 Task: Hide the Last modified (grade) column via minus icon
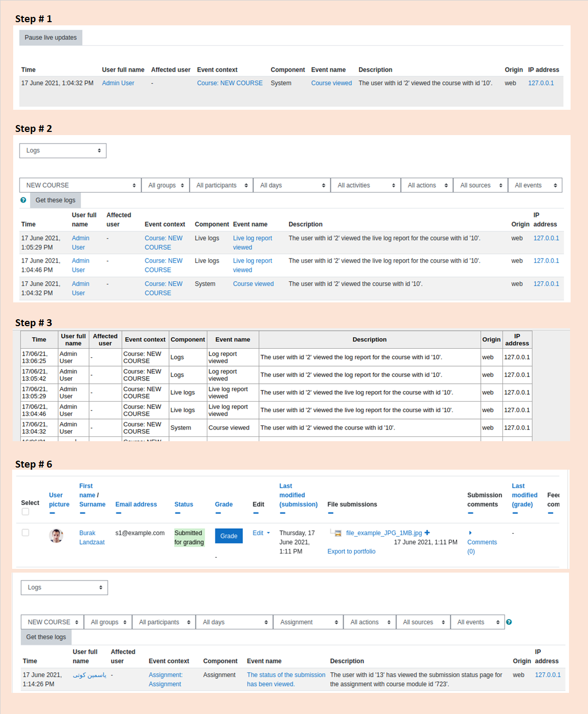pos(515,513)
